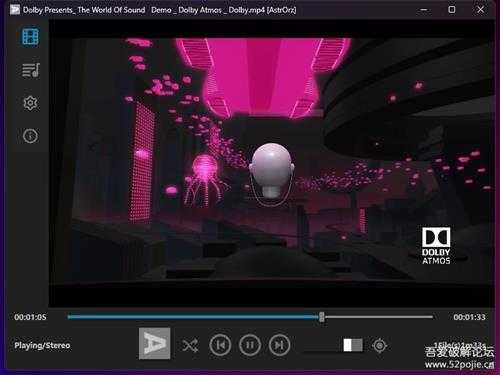Skip to previous track
This screenshot has height=375, width=500.
pos(220,345)
